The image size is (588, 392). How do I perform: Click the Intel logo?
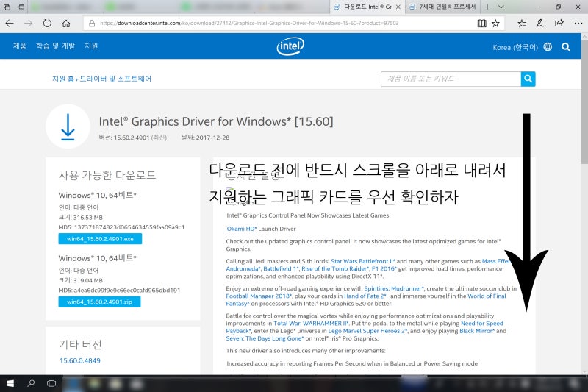pyautogui.click(x=290, y=46)
